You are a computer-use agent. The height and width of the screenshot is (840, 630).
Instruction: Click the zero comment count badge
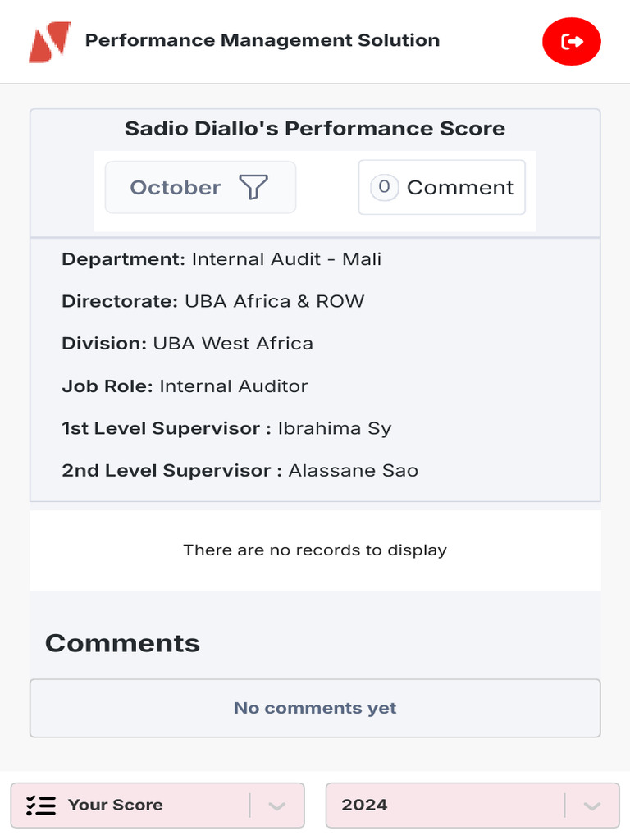click(x=384, y=187)
